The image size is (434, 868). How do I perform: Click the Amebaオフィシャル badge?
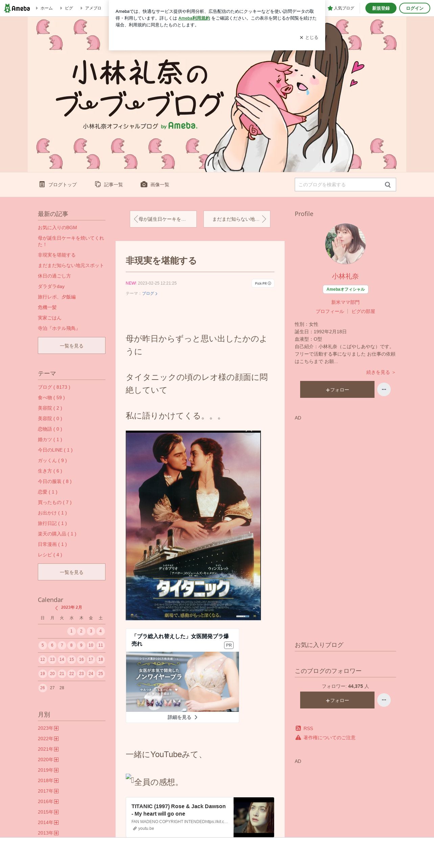point(345,289)
